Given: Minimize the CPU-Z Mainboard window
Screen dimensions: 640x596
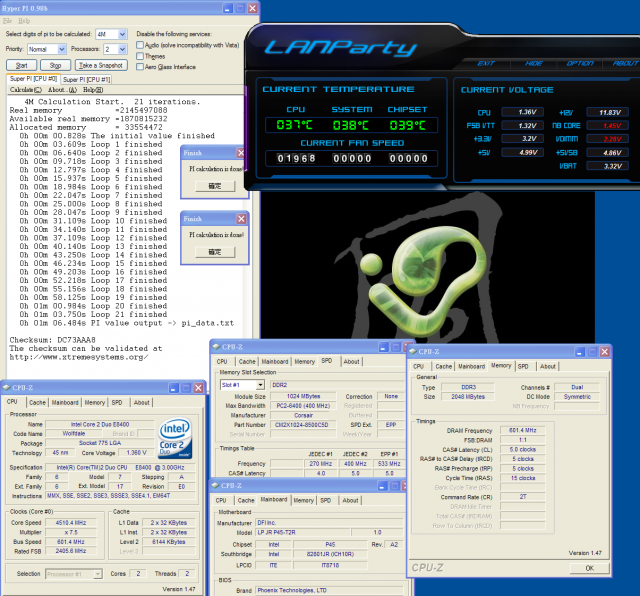Looking at the screenshot, I should click(x=382, y=486).
